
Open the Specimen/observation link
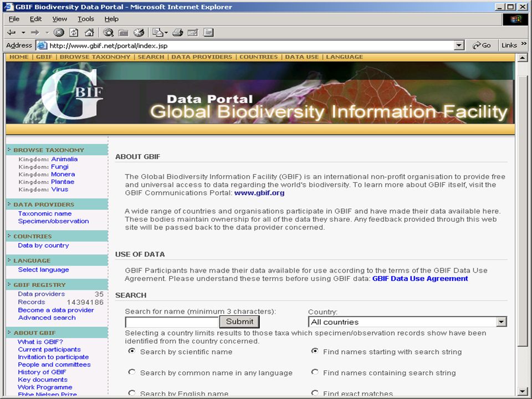coord(53,221)
